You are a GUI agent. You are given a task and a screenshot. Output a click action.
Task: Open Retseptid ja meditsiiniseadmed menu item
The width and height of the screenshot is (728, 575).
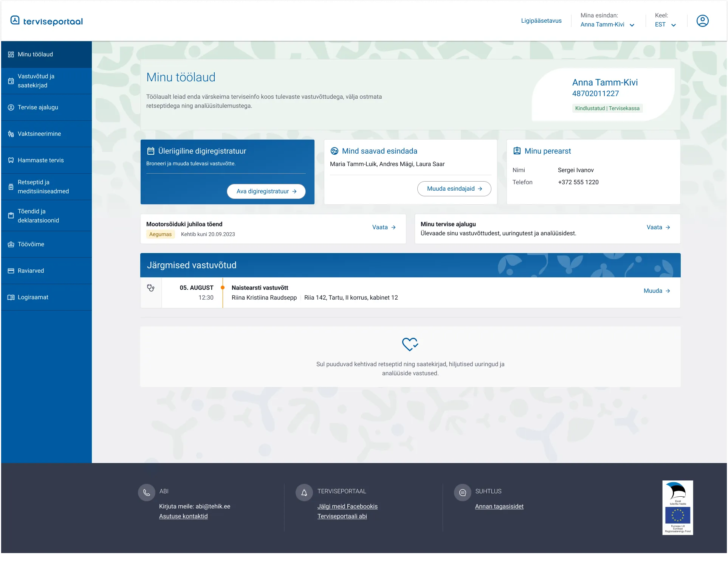click(46, 187)
